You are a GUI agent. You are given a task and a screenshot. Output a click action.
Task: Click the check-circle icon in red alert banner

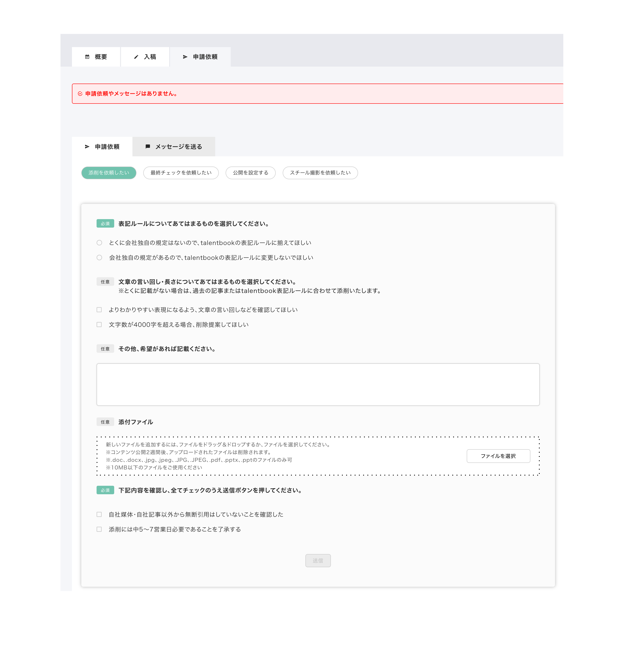click(x=80, y=94)
